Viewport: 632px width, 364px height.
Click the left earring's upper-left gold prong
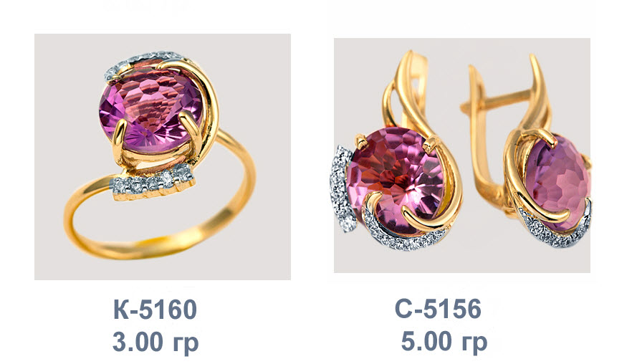pyautogui.click(x=362, y=141)
